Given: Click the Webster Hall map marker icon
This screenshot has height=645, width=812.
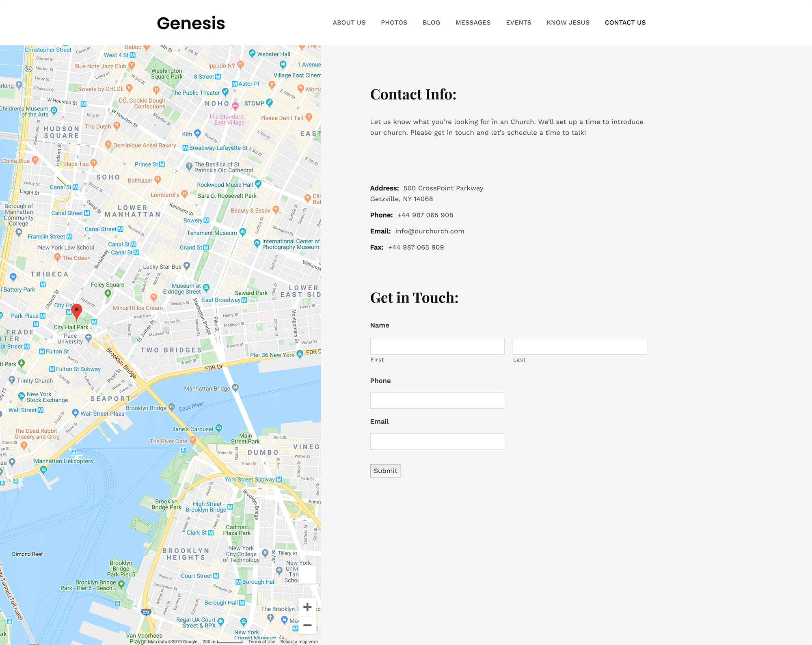Looking at the screenshot, I should [x=252, y=53].
